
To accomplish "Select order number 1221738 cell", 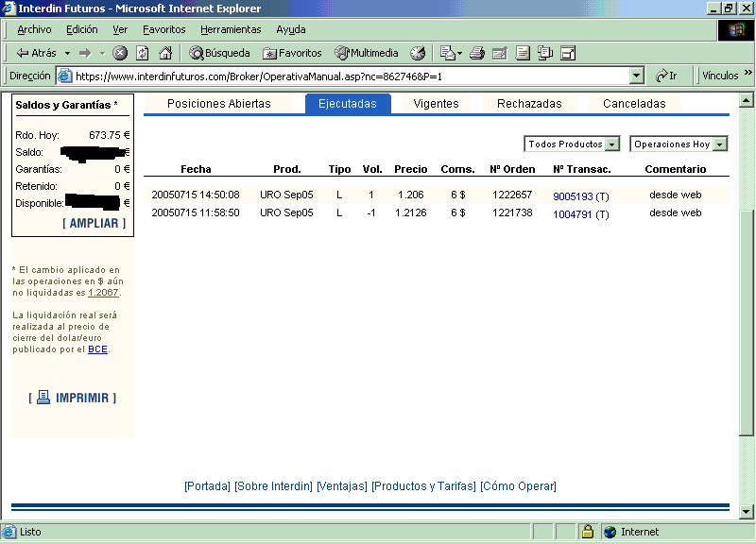I will (512, 212).
